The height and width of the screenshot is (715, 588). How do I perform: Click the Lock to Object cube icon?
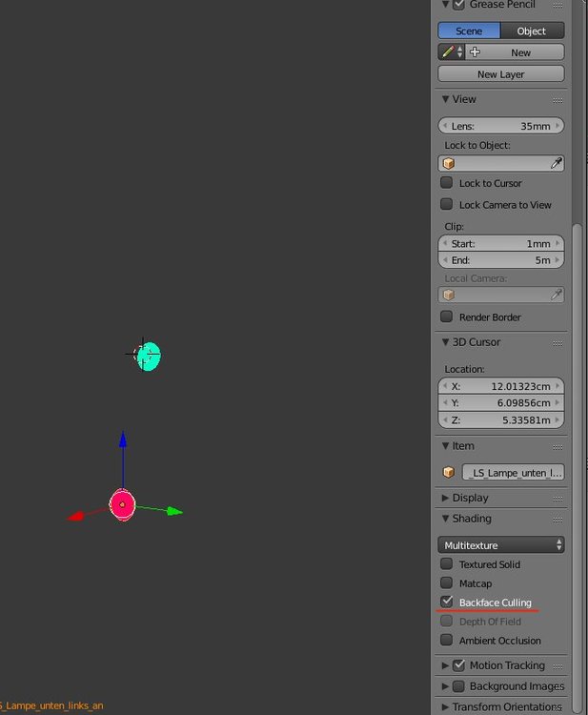[449, 163]
